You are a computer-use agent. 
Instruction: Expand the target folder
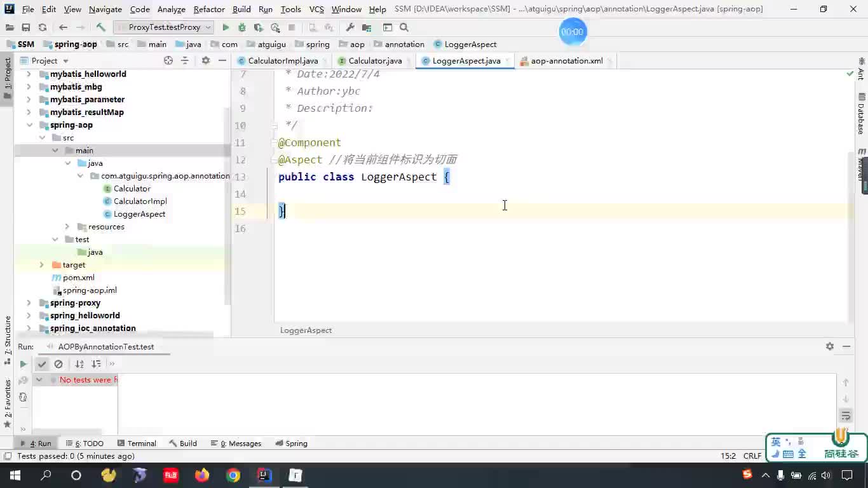[42, 265]
